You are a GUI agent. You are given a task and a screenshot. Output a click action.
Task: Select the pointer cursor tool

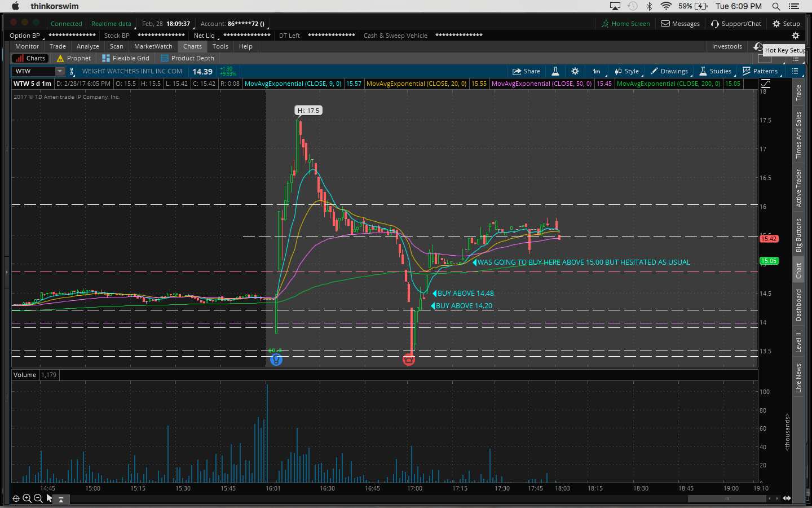(49, 498)
